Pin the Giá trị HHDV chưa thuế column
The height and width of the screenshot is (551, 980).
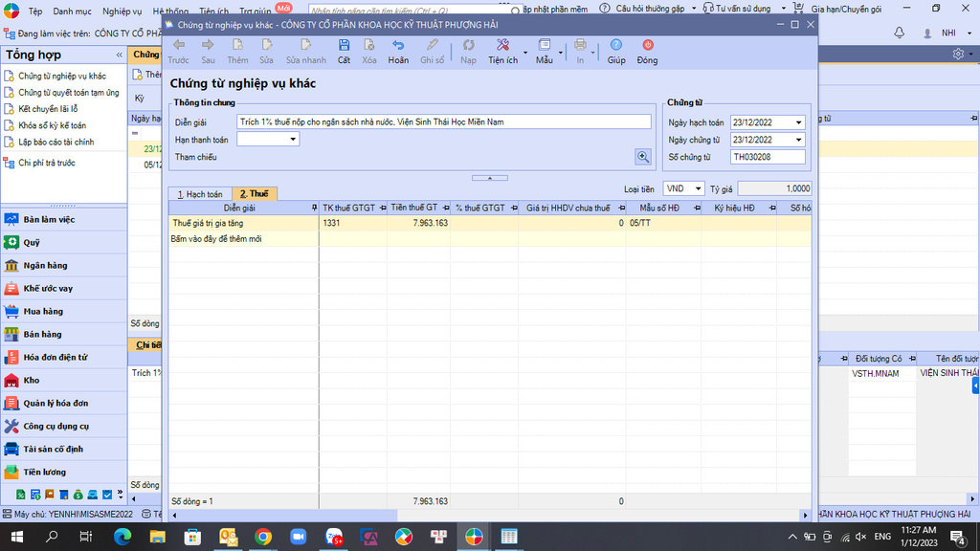[x=621, y=208]
